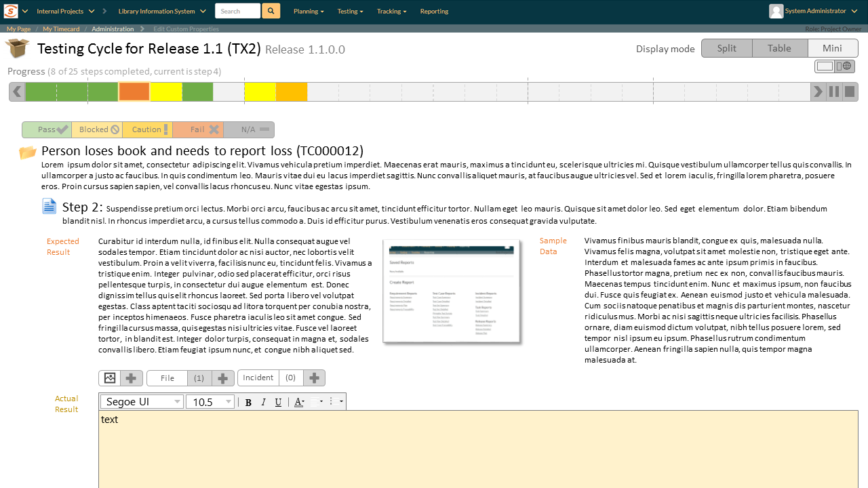The width and height of the screenshot is (868, 488).
Task: Add a file attachment with plus icon
Action: 222,378
